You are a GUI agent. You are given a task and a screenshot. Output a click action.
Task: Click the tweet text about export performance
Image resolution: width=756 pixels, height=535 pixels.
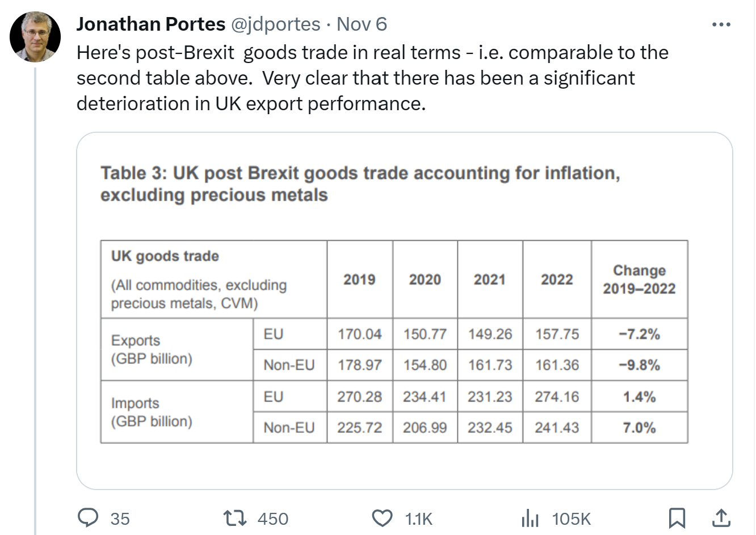(x=372, y=78)
